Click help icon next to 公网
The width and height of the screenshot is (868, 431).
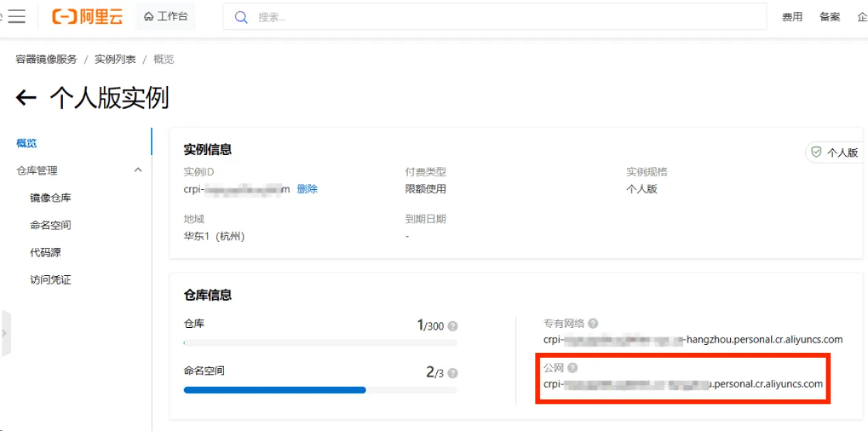pyautogui.click(x=572, y=368)
